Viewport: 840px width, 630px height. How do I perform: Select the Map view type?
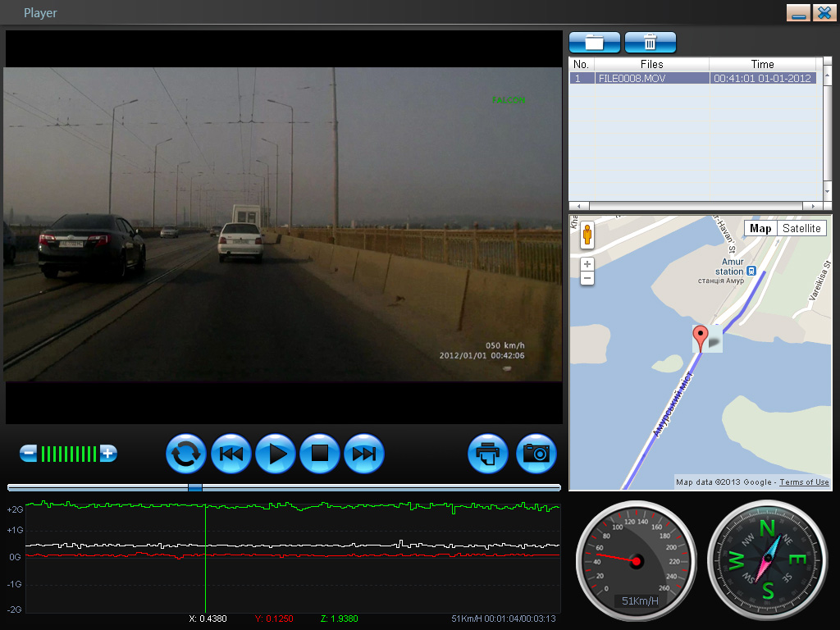click(760, 228)
